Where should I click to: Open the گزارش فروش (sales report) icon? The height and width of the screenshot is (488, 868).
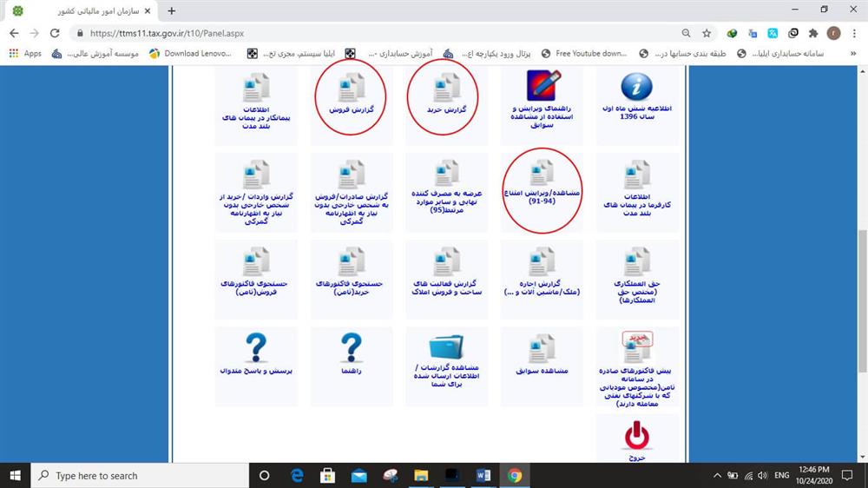(350, 89)
